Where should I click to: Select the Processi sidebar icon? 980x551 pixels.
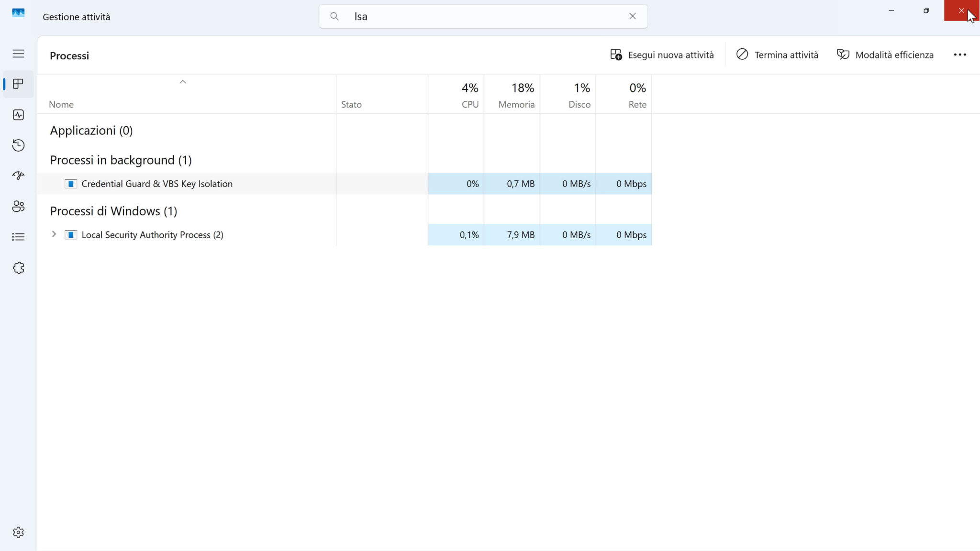tap(18, 84)
